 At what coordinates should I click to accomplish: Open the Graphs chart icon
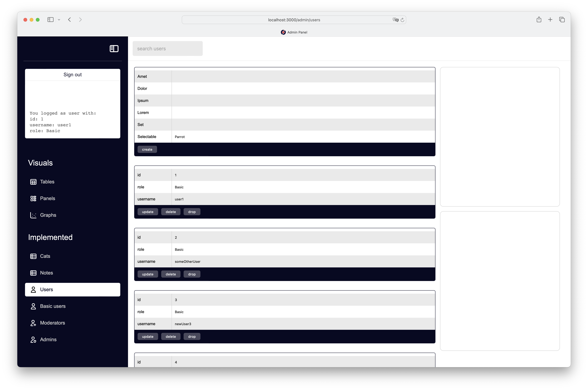(33, 215)
